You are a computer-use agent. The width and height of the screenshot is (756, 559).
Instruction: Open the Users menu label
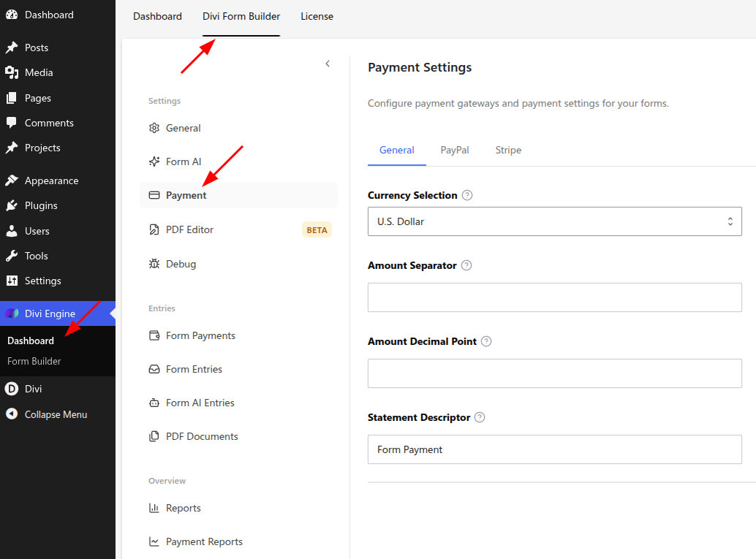pyautogui.click(x=37, y=231)
